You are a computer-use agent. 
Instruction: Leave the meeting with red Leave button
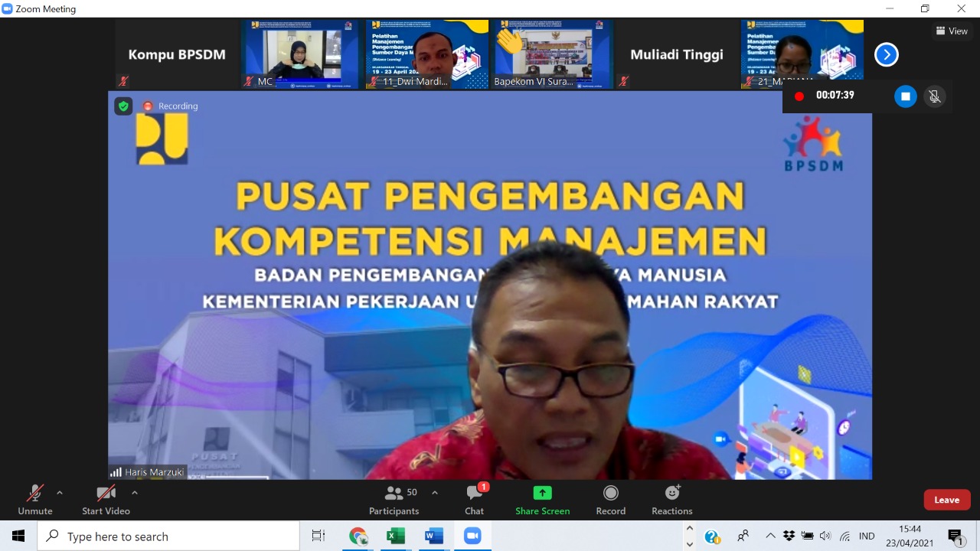tap(947, 500)
